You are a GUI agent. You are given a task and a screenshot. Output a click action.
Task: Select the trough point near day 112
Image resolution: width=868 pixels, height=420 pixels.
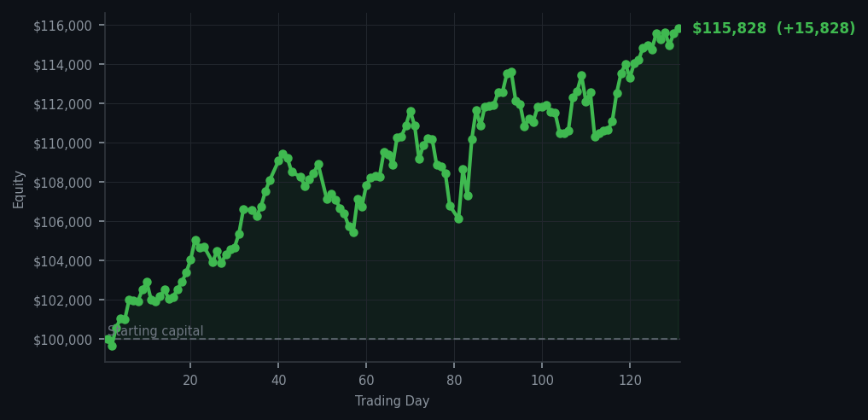pos(595,137)
